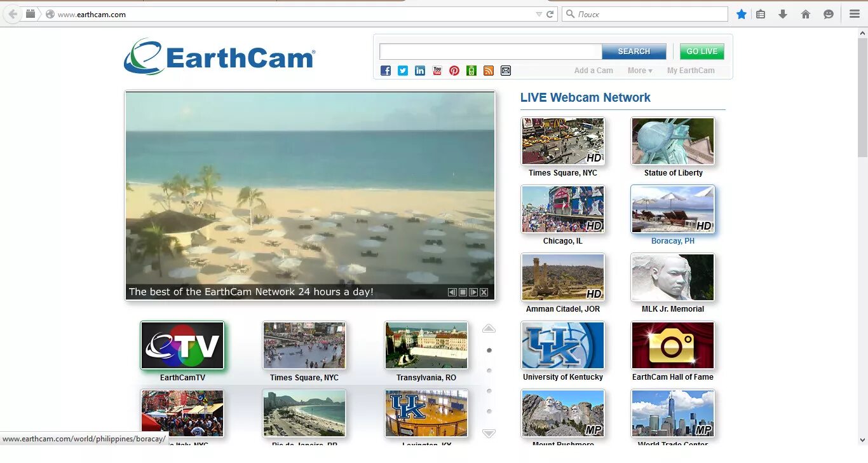Click the browser back arrow
The image size is (868, 463).
(x=13, y=14)
